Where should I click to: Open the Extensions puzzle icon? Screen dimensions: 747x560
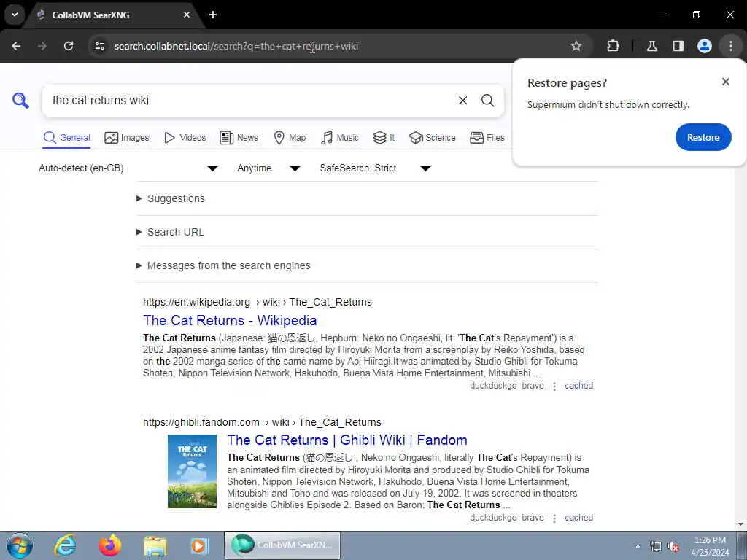tap(613, 46)
